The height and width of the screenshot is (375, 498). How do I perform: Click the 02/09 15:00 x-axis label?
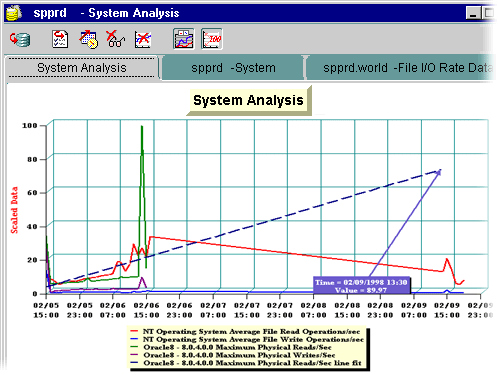click(x=447, y=310)
